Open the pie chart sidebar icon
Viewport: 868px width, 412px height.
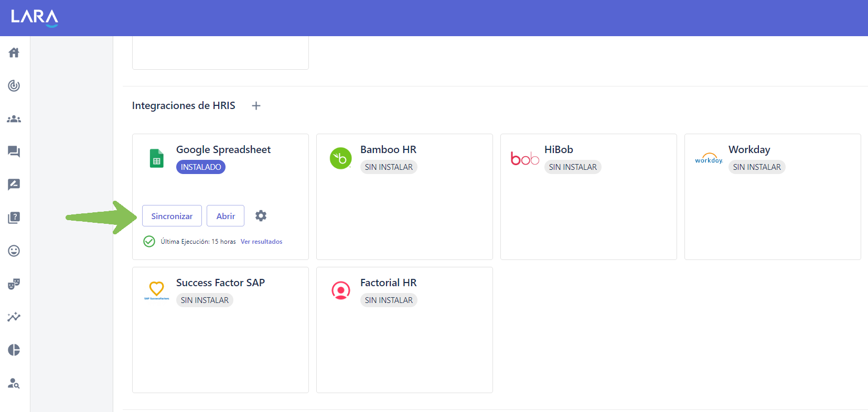(14, 350)
